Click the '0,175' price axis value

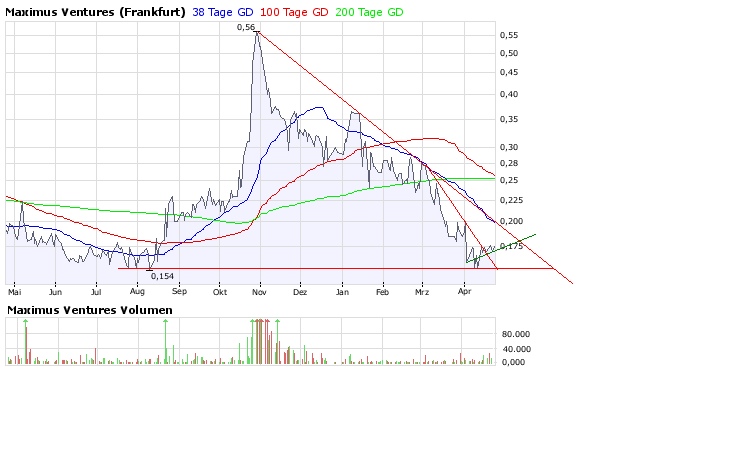click(512, 246)
